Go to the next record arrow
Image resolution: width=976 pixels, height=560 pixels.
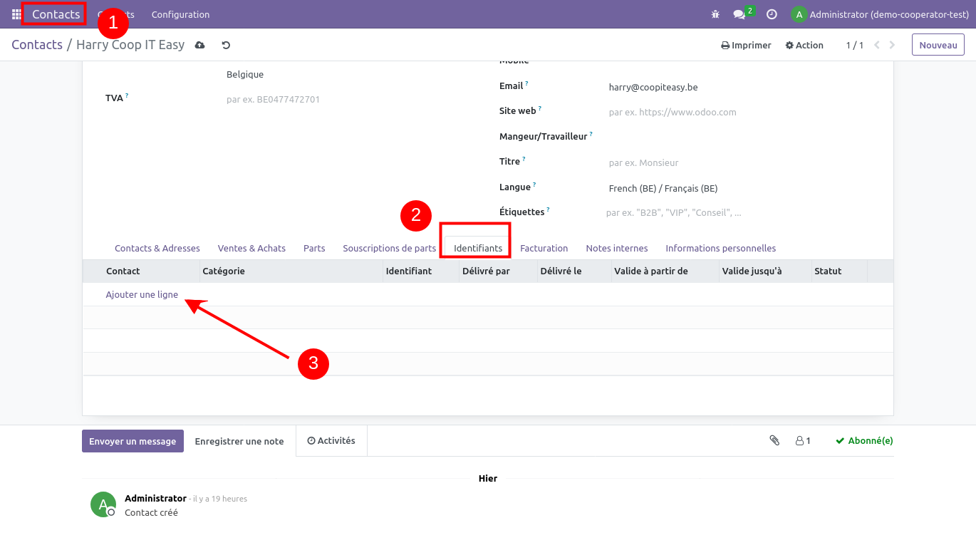pos(893,45)
